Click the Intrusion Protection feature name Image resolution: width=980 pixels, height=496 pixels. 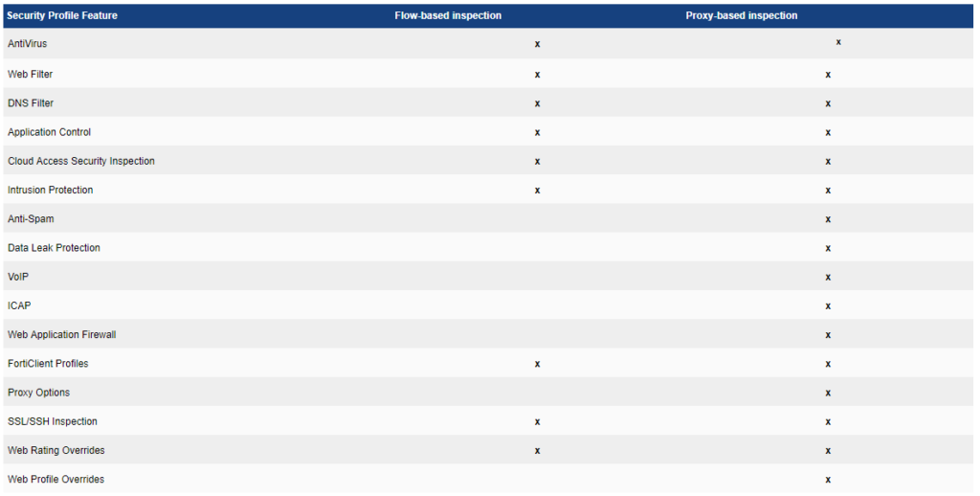click(x=51, y=190)
